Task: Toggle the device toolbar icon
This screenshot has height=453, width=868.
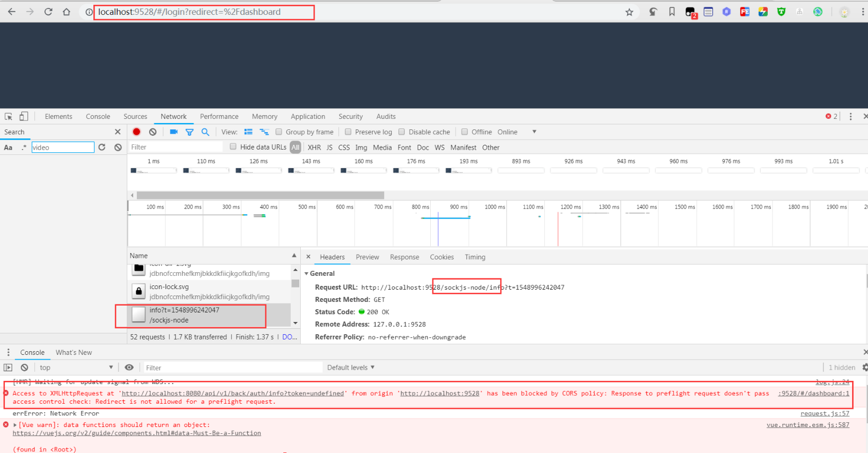Action: tap(24, 116)
